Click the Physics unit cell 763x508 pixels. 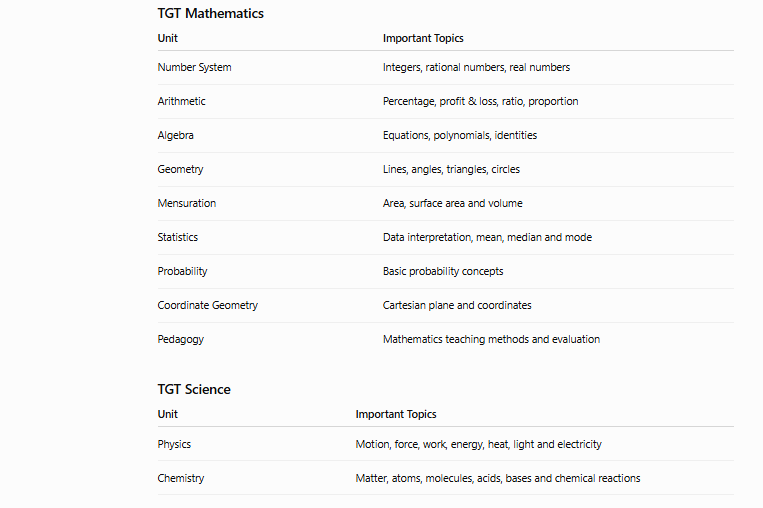(174, 444)
